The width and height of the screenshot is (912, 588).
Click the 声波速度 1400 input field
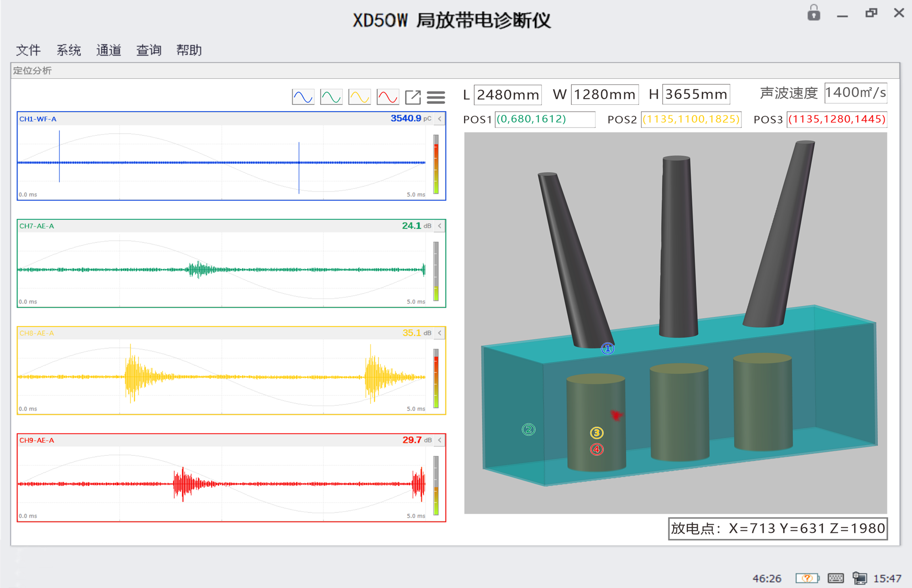pos(855,93)
